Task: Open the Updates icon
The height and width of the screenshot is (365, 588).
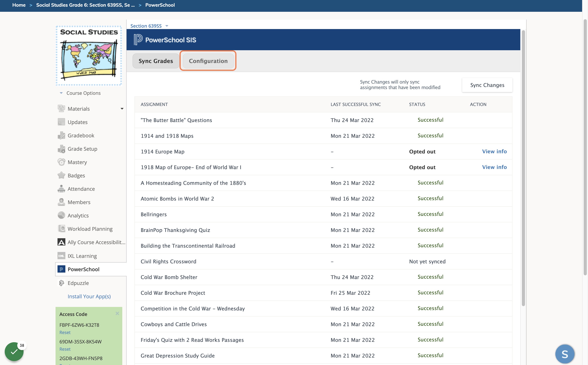Action: coord(61,122)
